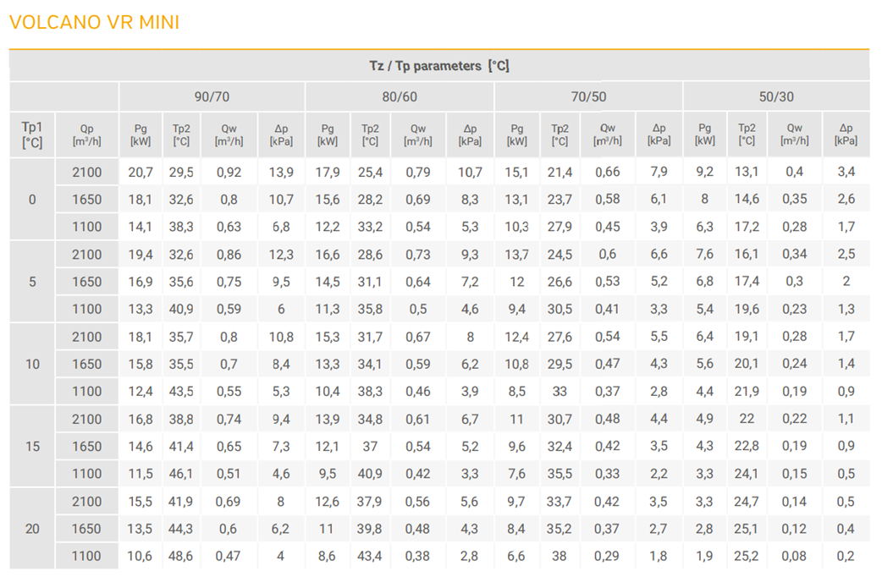Click the Qp [m³/h] header cell
Image resolution: width=893 pixels, height=588 pixels.
(x=86, y=135)
